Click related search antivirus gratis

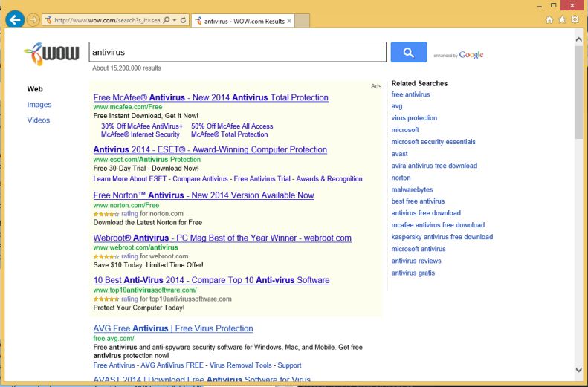point(413,273)
